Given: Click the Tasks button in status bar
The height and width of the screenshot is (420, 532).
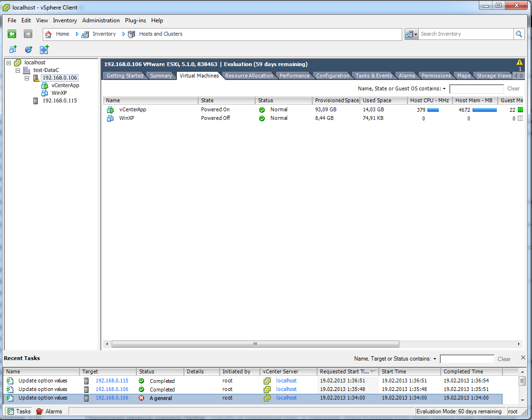Looking at the screenshot, I should (19, 411).
